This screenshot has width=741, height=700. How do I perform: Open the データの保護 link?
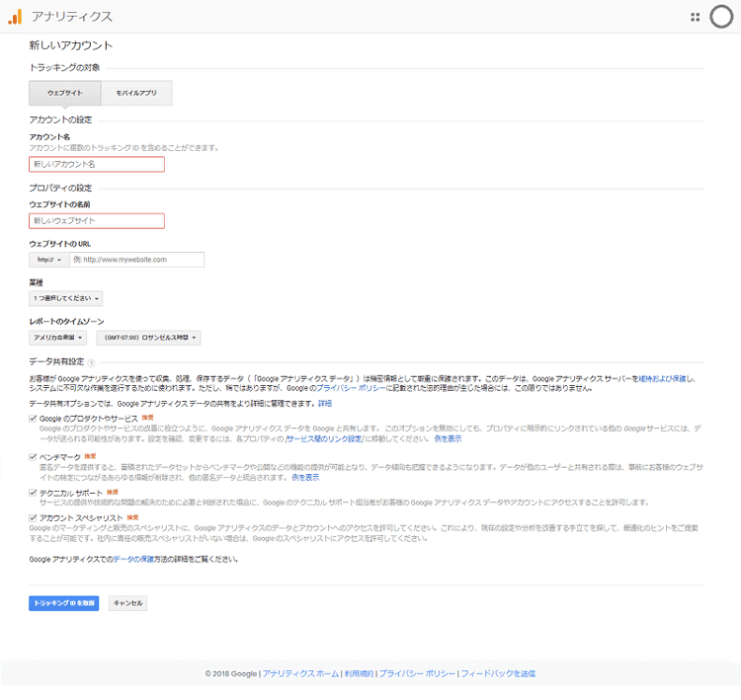pos(133,559)
